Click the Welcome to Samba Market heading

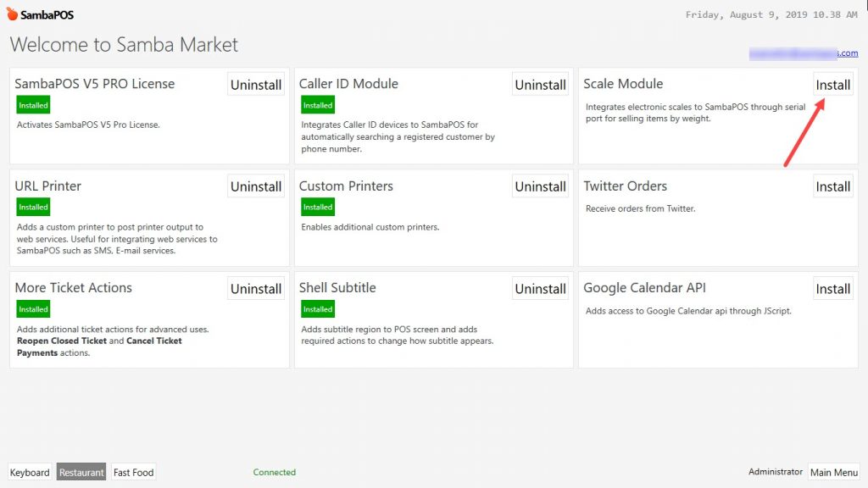[124, 44]
